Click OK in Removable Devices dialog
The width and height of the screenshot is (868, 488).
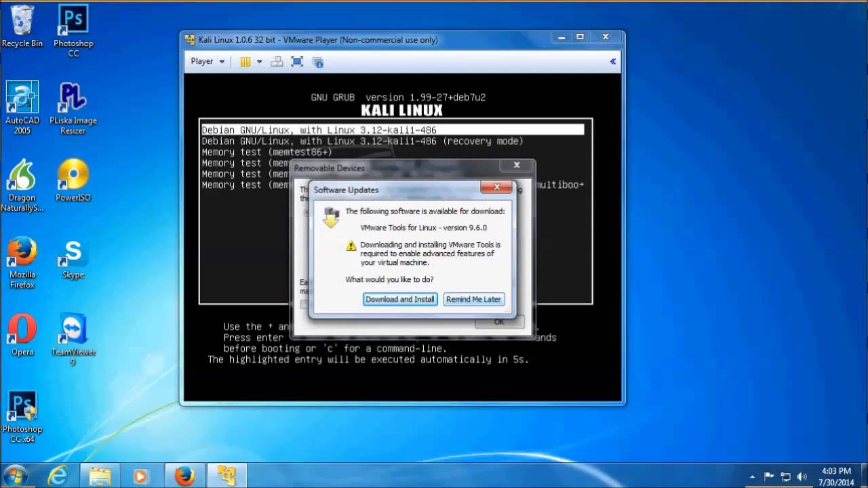pos(499,322)
